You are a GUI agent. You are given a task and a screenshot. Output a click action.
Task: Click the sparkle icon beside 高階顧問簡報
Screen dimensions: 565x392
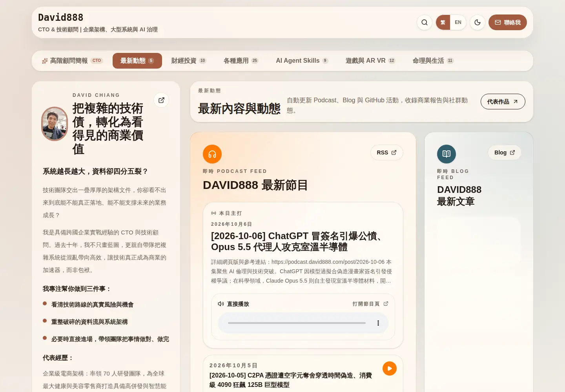pos(45,61)
